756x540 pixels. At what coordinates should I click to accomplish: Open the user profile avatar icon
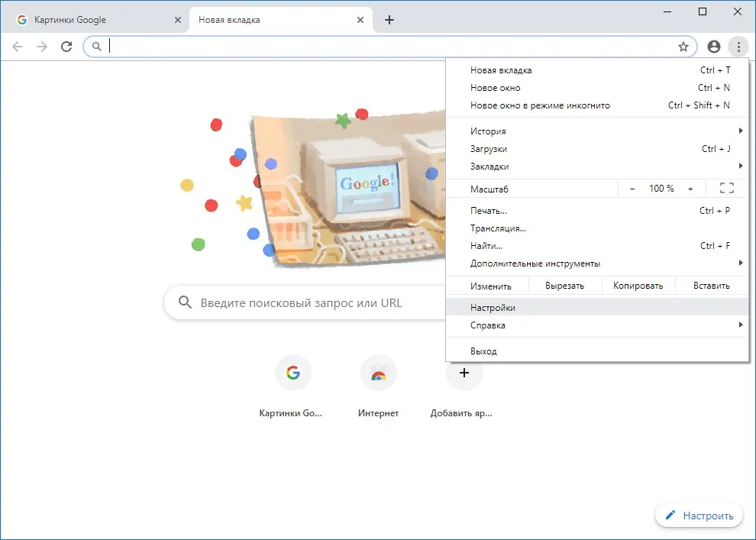[713, 47]
